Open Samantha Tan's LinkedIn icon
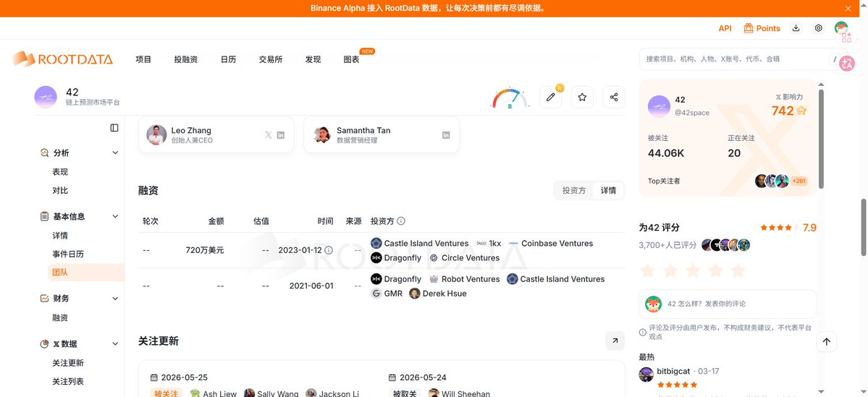The width and height of the screenshot is (868, 397). [446, 135]
